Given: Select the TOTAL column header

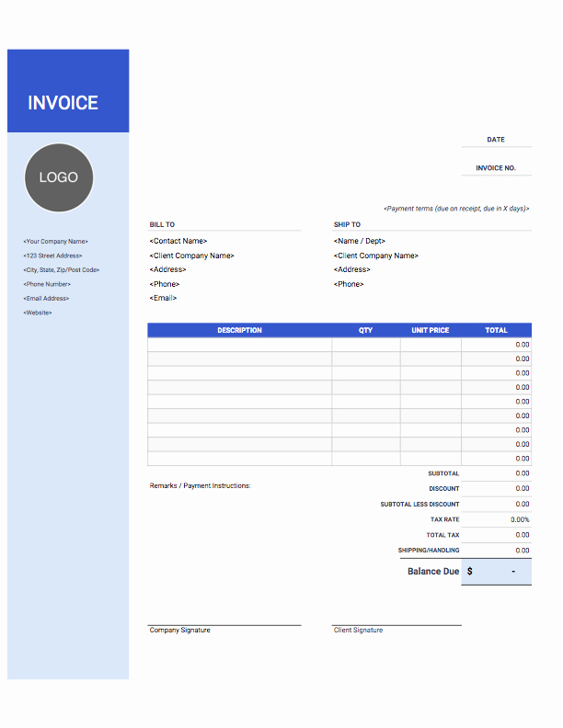Looking at the screenshot, I should pos(496,330).
